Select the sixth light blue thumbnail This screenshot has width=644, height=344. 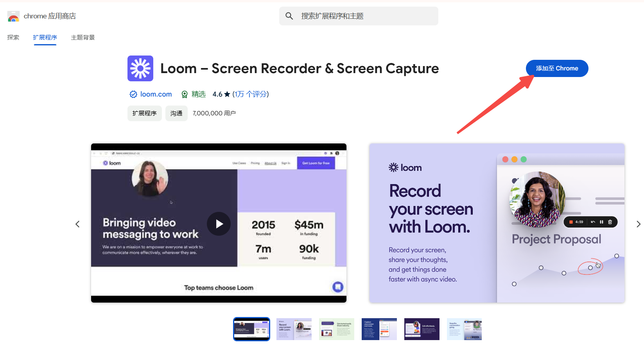pos(465,329)
